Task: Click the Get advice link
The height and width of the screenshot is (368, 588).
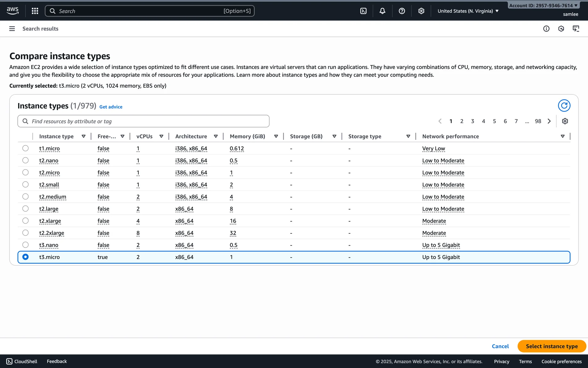Action: point(111,107)
